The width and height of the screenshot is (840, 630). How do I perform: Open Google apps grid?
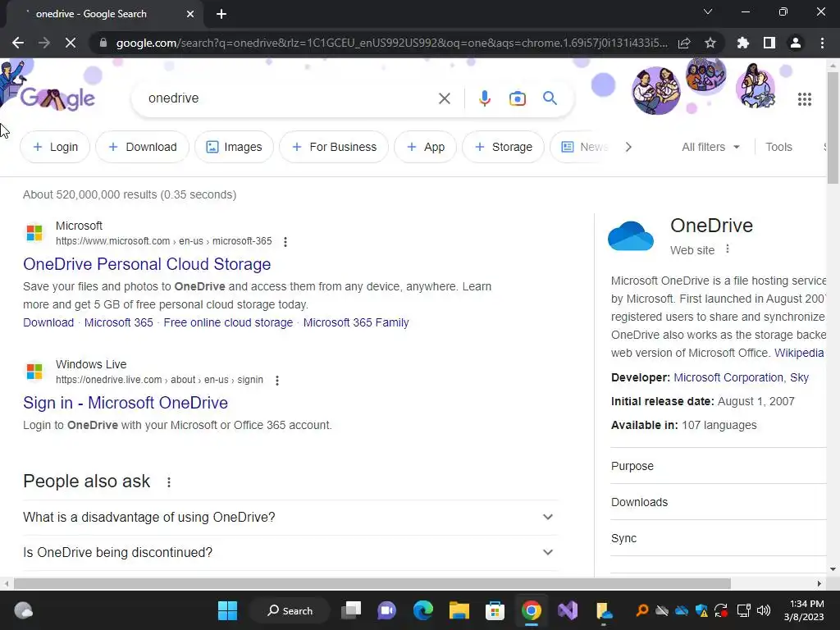pyautogui.click(x=804, y=99)
